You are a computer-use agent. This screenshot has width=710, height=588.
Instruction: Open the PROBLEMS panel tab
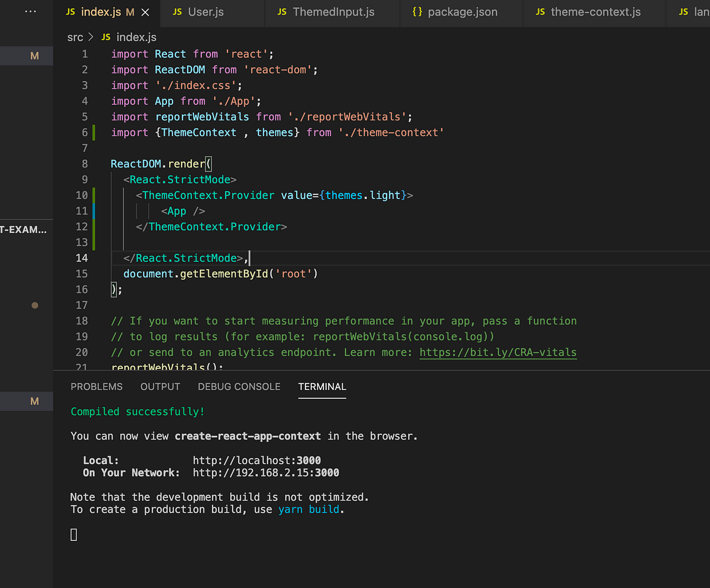point(97,387)
